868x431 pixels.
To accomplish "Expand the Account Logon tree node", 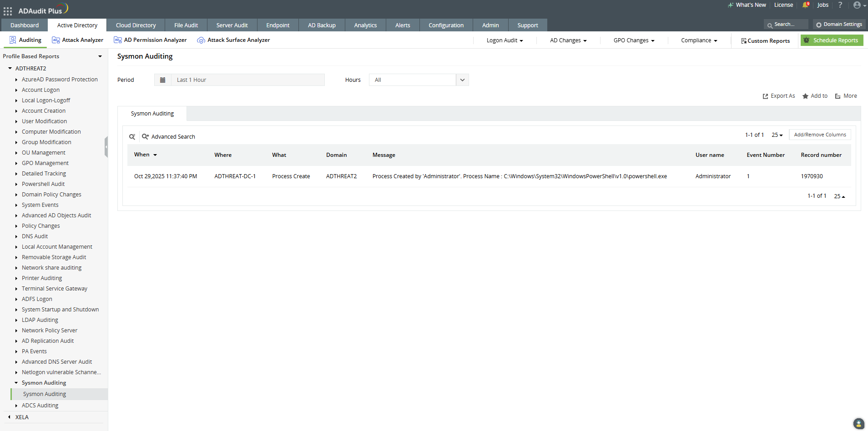I will click(16, 90).
